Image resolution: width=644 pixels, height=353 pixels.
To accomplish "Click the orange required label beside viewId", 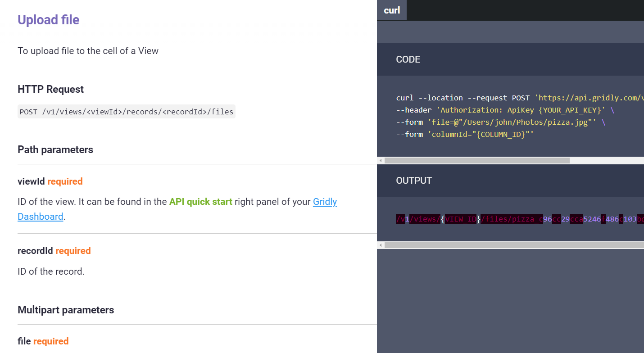I will click(65, 181).
